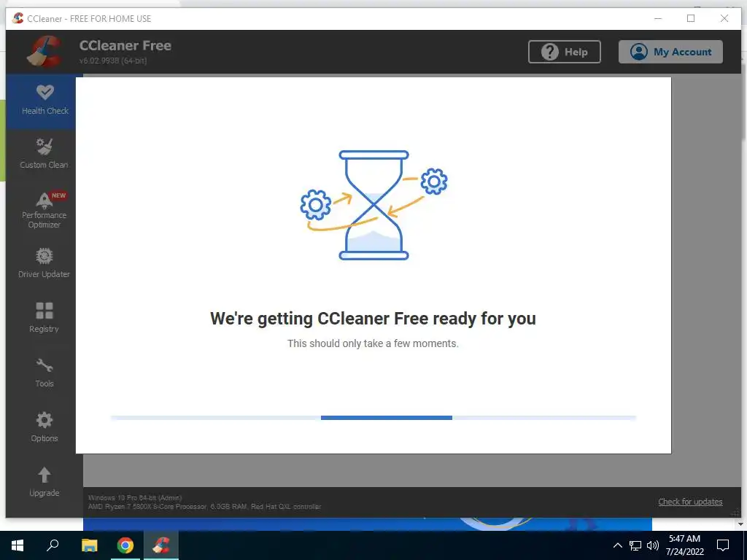Open Windows taskbar search
This screenshot has width=747, height=560.
53,545
